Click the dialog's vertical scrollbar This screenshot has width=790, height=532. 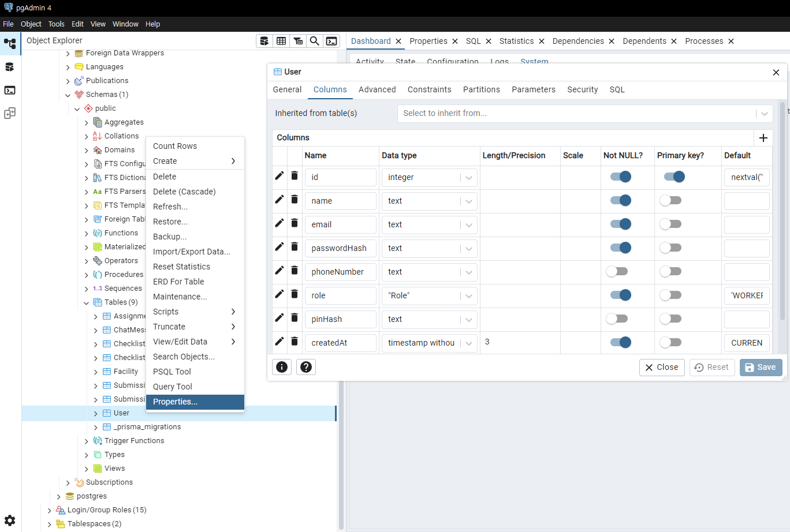[x=782, y=211]
